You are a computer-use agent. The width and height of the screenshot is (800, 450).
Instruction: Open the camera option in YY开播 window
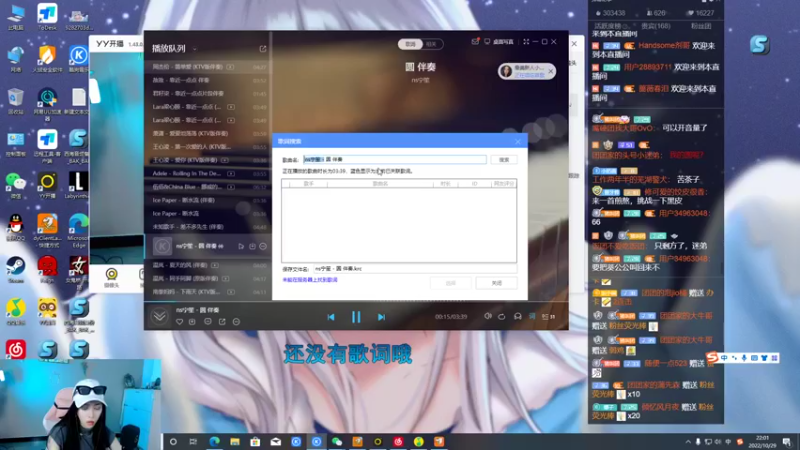(111, 277)
